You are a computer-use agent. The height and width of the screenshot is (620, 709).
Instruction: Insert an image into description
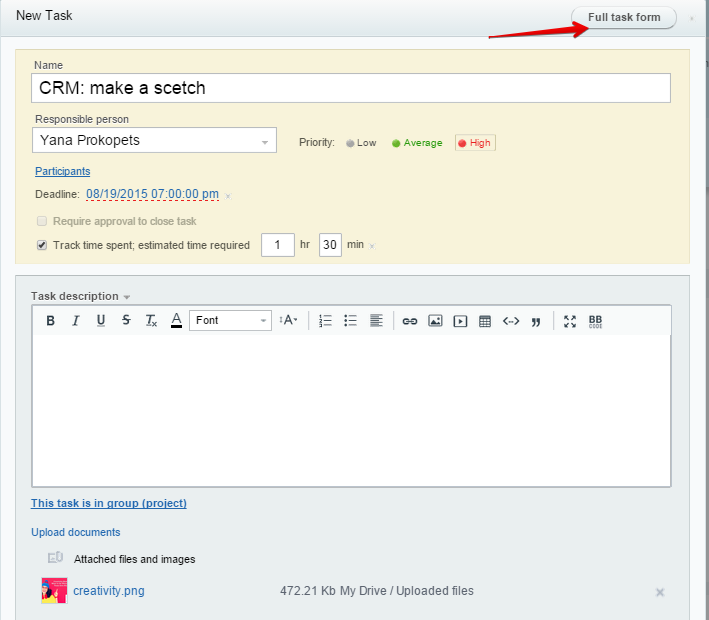coord(435,321)
